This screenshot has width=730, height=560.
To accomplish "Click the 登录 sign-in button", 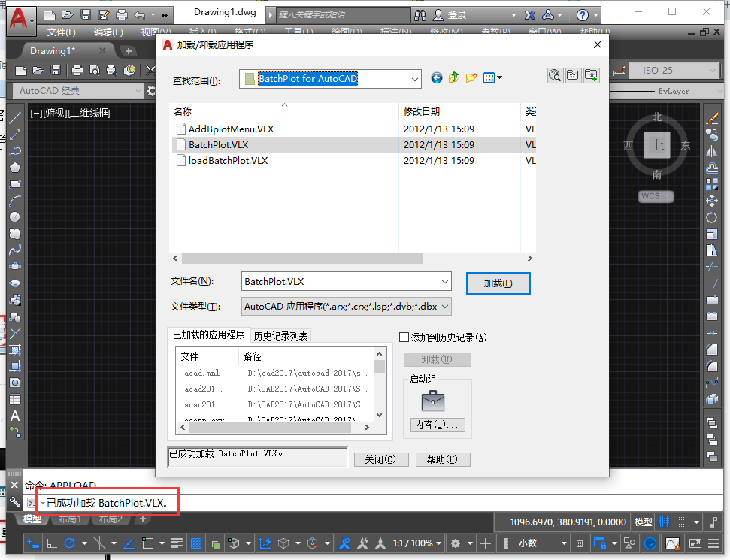I will coord(450,15).
